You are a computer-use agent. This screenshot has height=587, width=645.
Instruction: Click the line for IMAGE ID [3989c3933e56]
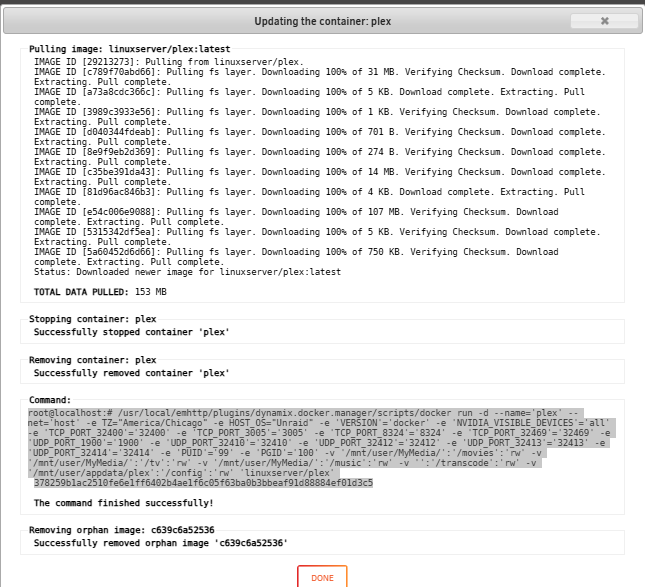click(317, 117)
